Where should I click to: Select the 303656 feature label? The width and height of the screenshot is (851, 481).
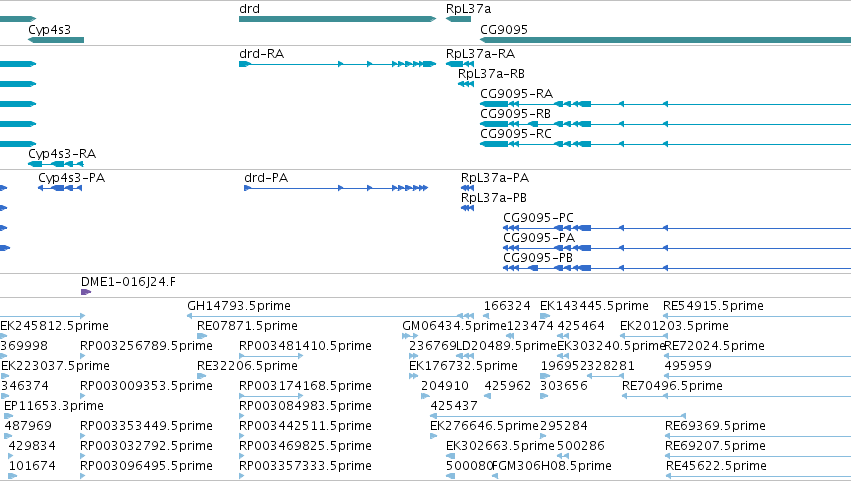(x=563, y=386)
